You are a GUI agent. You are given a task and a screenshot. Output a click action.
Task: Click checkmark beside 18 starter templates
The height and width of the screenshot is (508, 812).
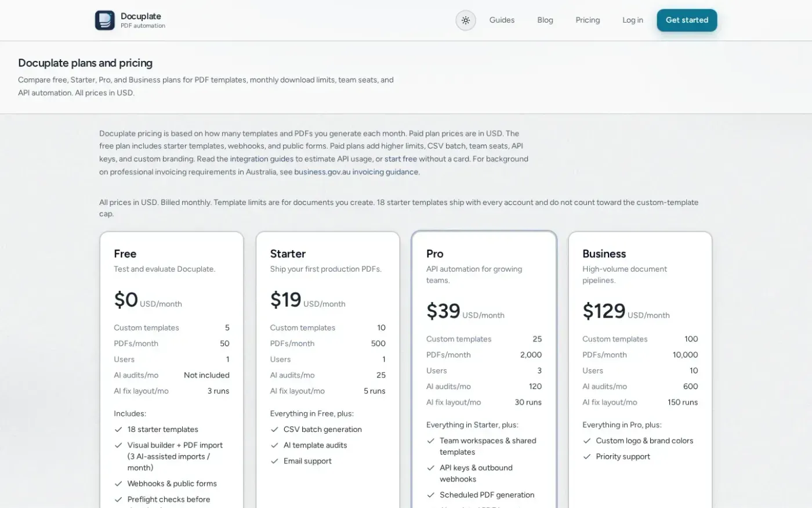(x=118, y=430)
